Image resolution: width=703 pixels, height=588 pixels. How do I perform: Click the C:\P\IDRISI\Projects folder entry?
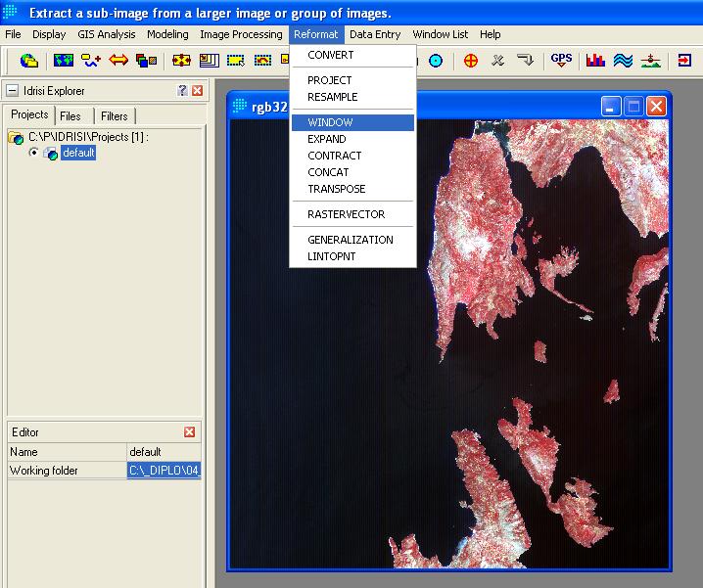pyautogui.click(x=88, y=137)
